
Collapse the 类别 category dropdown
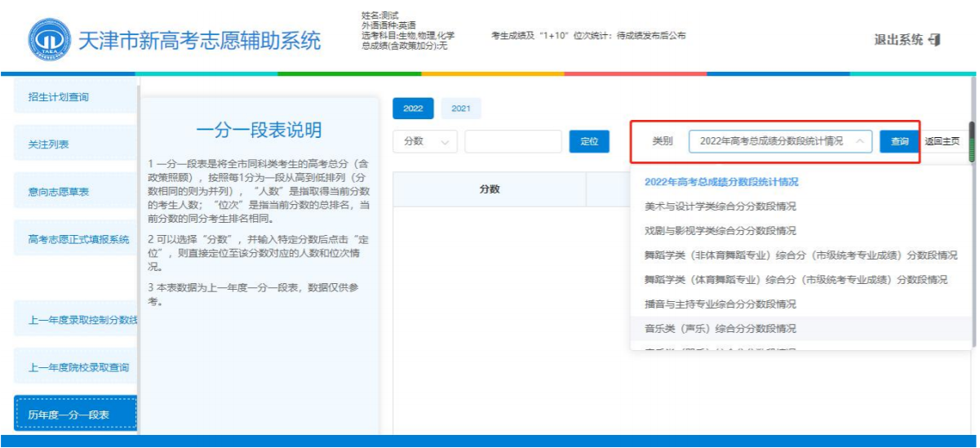click(x=781, y=141)
